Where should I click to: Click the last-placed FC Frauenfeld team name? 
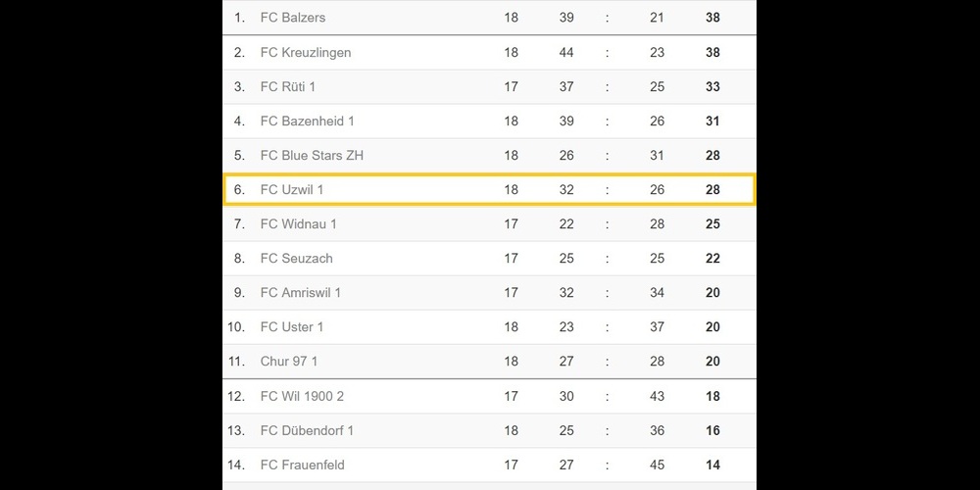302,465
